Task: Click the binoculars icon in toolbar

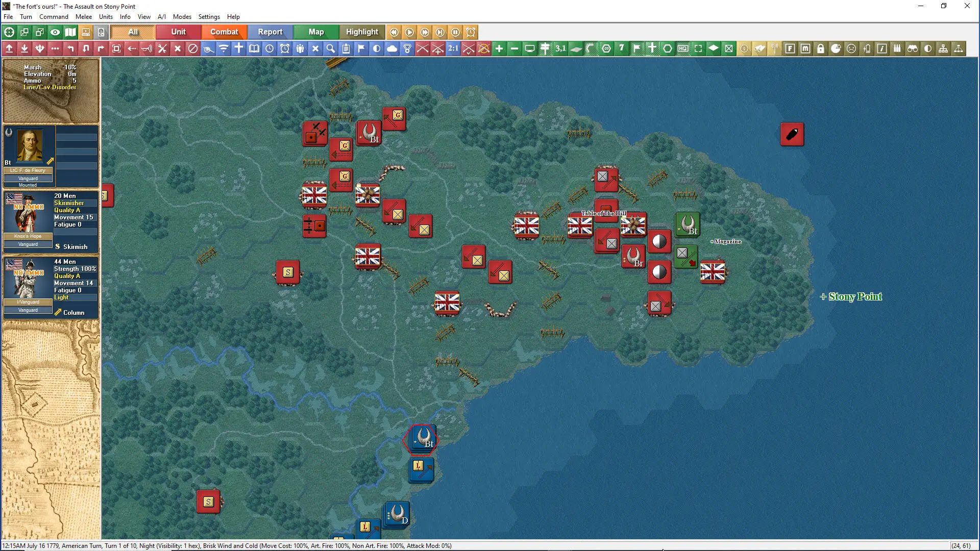Action: click(x=913, y=48)
